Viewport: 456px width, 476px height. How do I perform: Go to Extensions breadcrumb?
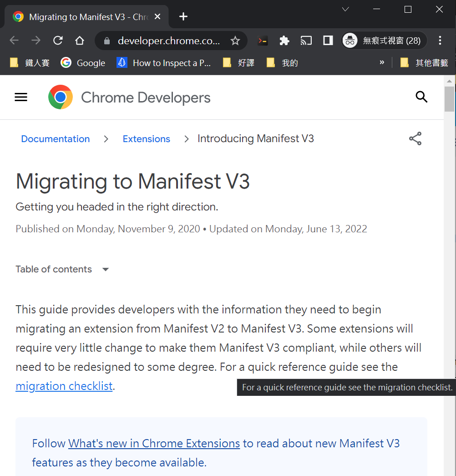tap(146, 139)
